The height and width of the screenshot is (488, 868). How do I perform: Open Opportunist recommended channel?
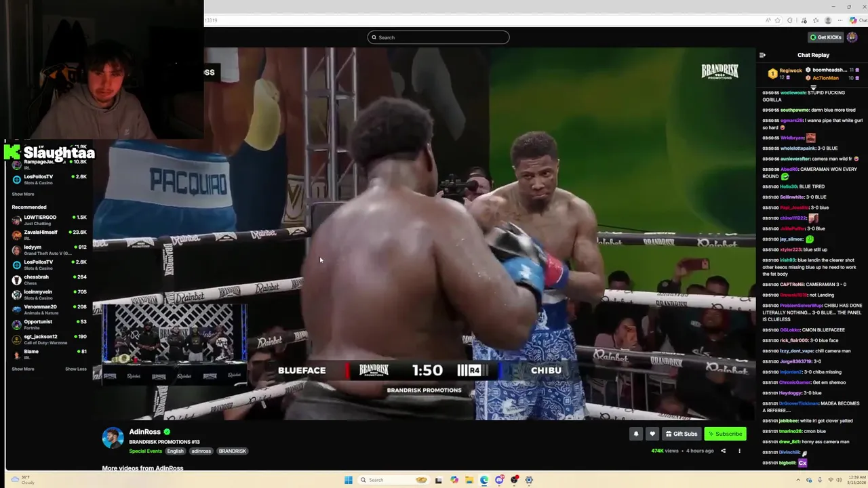click(x=50, y=324)
